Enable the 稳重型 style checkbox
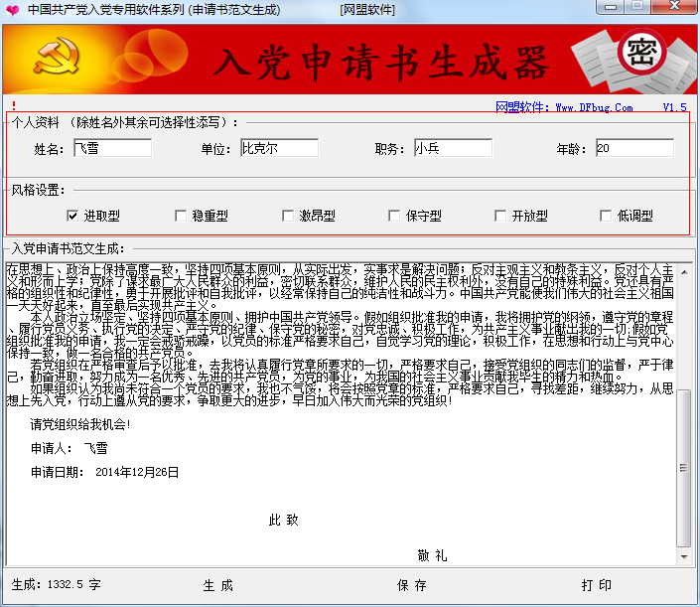Screen dimensions: 700x607 180,216
